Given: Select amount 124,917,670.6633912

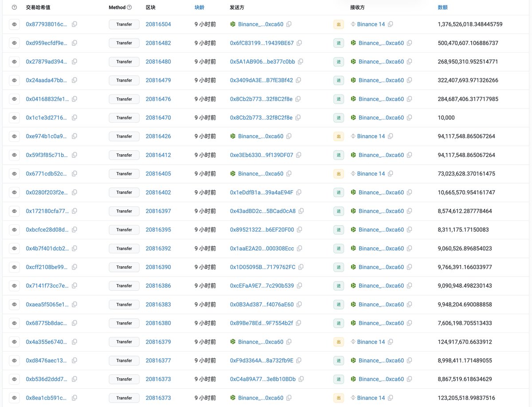Looking at the screenshot, I should coord(464,342).
